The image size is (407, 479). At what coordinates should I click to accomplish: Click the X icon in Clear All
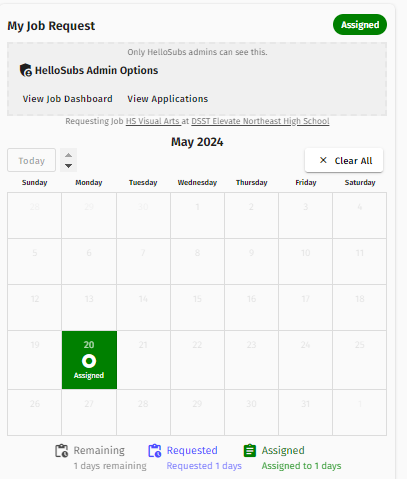[323, 160]
